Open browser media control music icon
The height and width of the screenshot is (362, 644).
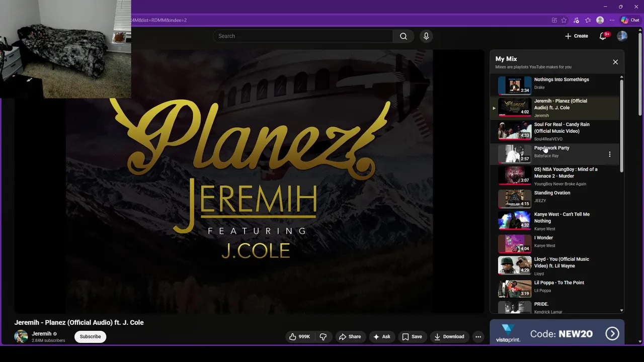[x=576, y=20]
